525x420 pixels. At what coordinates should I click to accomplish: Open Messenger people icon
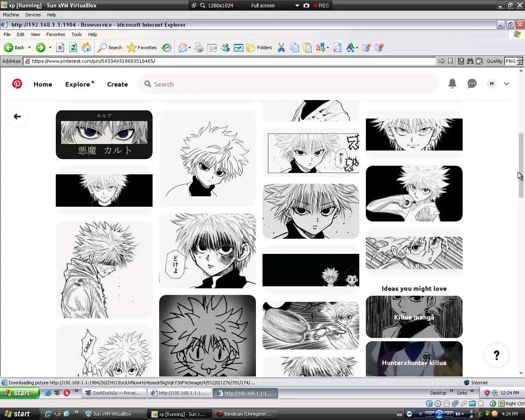point(225,48)
